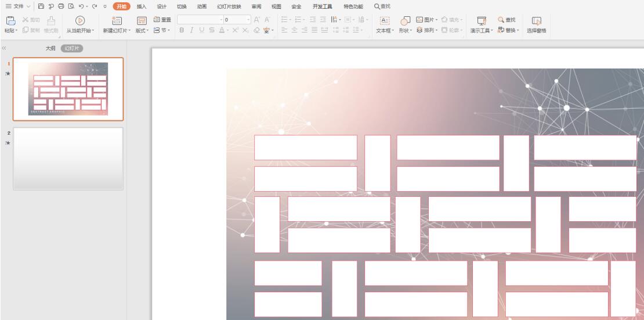Screen dimensions: 644x320
Task: Click the Undo arrow icon
Action: 81,6
